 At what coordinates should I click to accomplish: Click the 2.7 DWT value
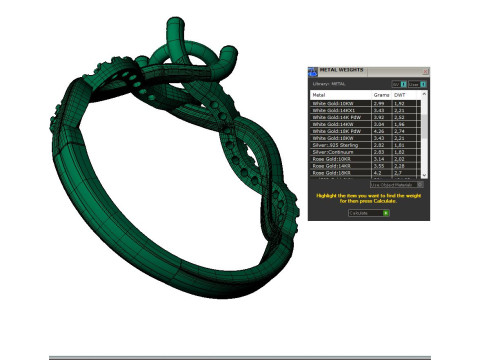398,173
